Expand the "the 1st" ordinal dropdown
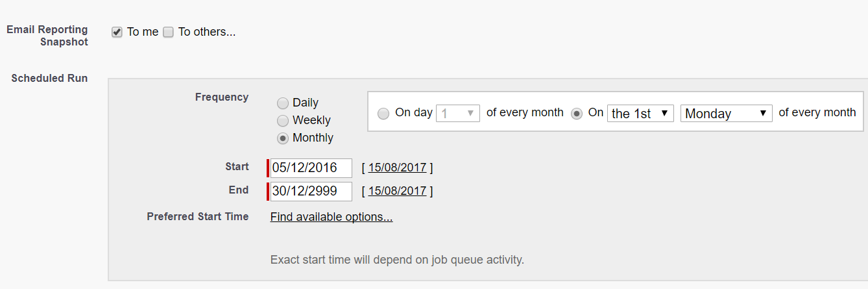 [640, 114]
